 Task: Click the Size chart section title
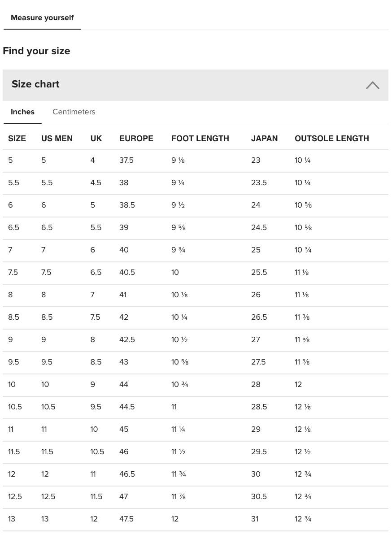[x=35, y=84]
